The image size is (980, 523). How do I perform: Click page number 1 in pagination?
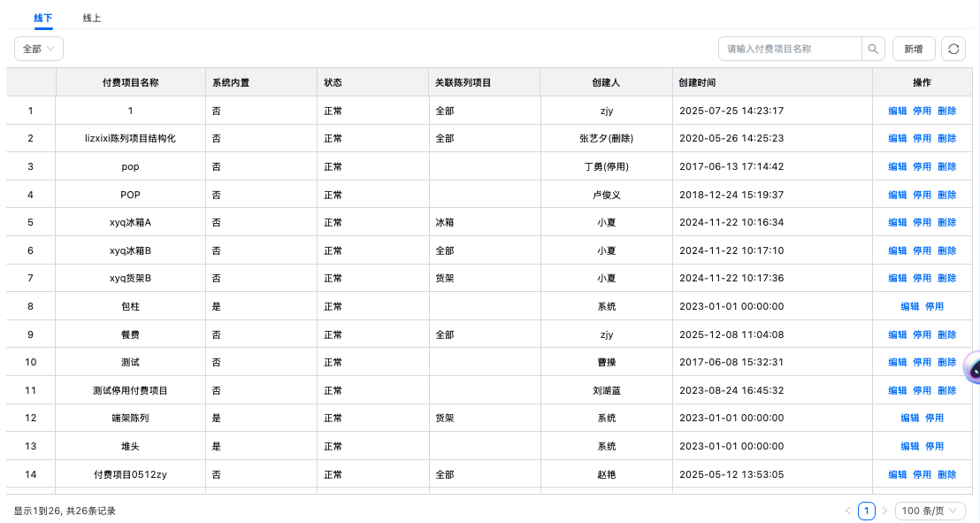(867, 511)
